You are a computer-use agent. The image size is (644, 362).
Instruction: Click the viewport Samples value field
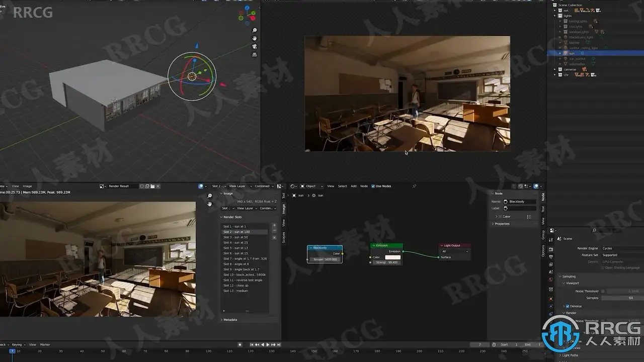(x=622, y=298)
